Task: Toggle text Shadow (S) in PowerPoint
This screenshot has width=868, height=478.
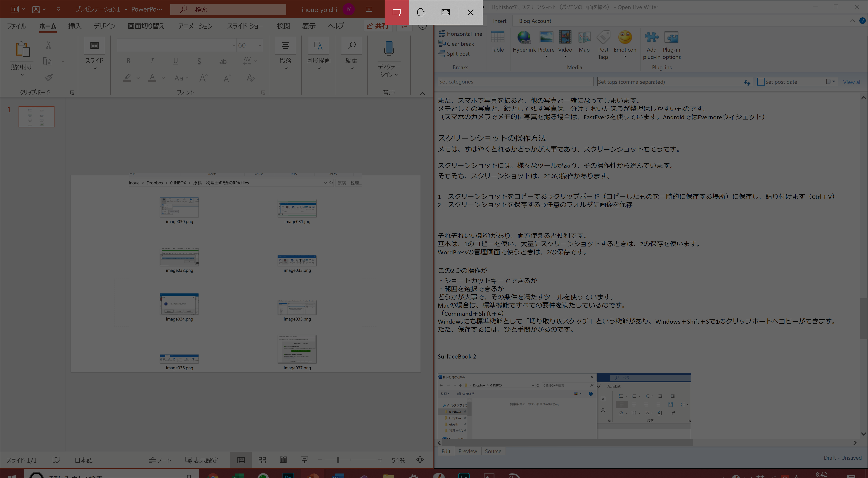Action: 199,61
